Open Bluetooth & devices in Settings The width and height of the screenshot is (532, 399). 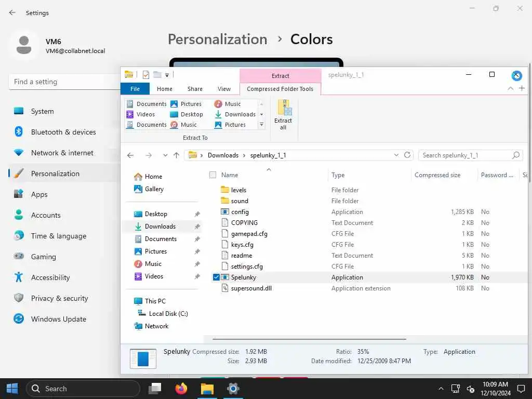pyautogui.click(x=64, y=132)
